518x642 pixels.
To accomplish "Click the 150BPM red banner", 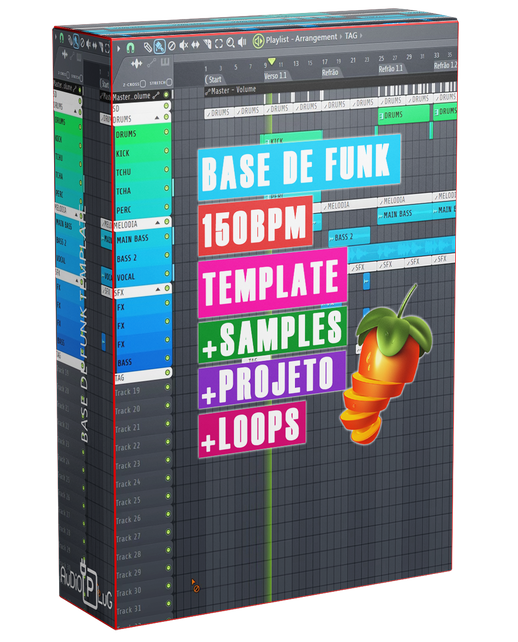I will tap(256, 226).
